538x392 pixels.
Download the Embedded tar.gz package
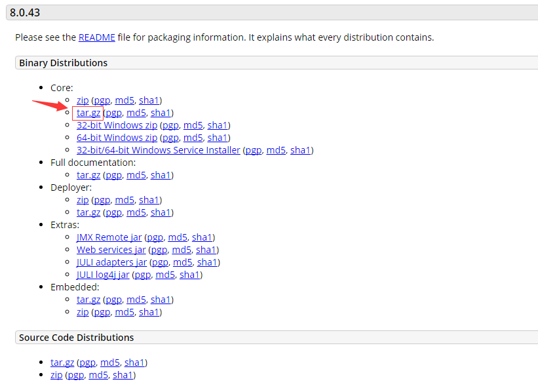[88, 300]
